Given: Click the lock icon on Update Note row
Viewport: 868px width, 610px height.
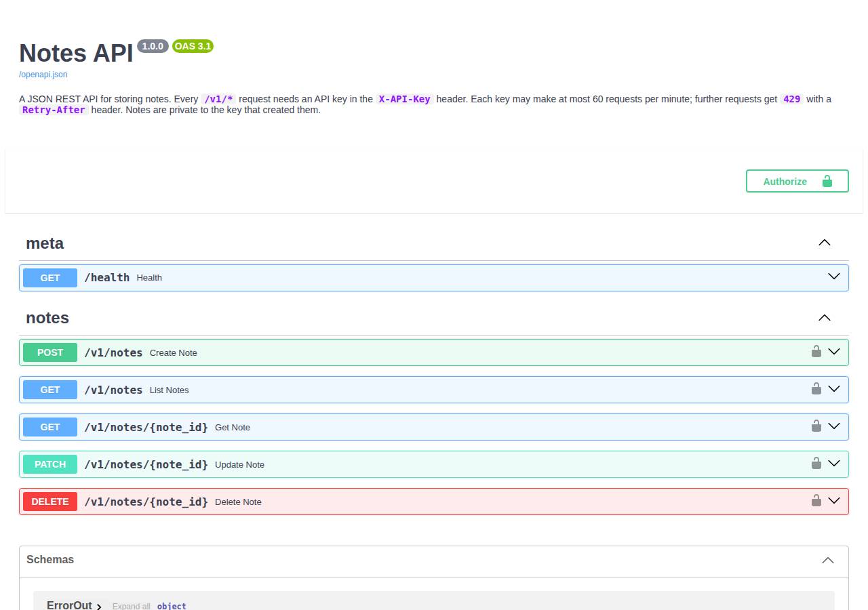Looking at the screenshot, I should click(x=816, y=463).
